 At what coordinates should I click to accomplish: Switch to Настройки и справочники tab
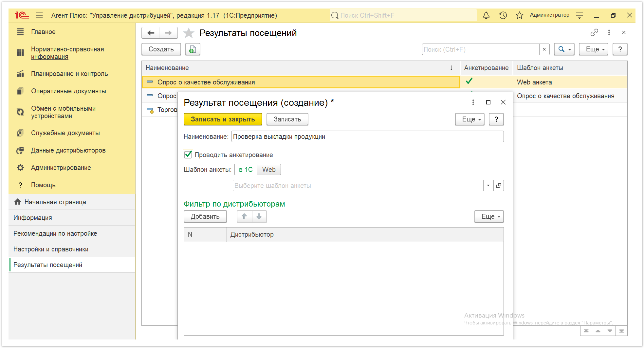(x=72, y=249)
